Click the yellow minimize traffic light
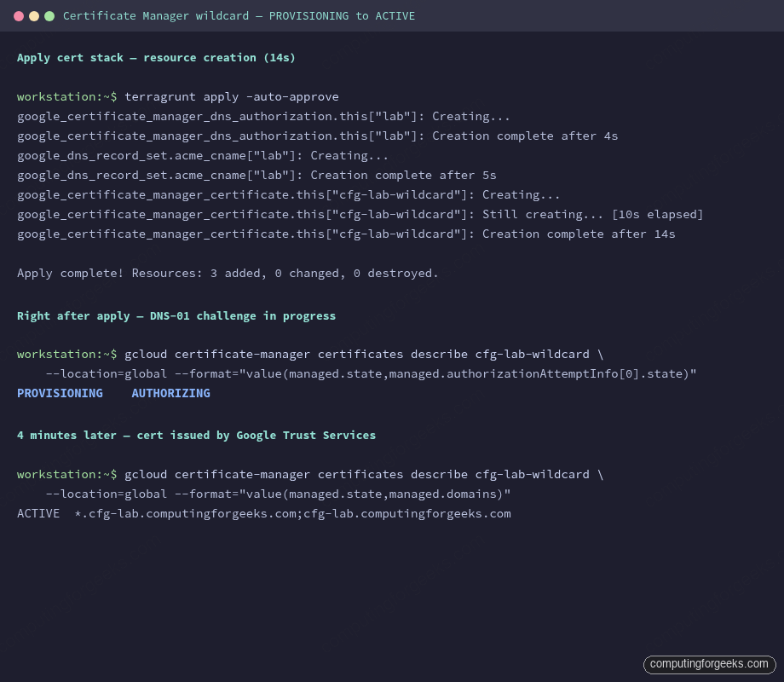The image size is (784, 682). pyautogui.click(x=34, y=15)
